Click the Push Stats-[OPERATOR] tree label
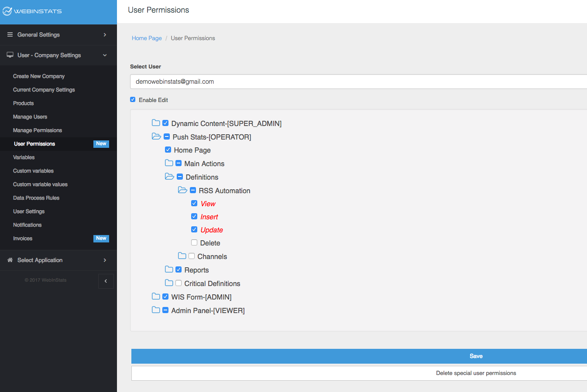 click(x=212, y=137)
